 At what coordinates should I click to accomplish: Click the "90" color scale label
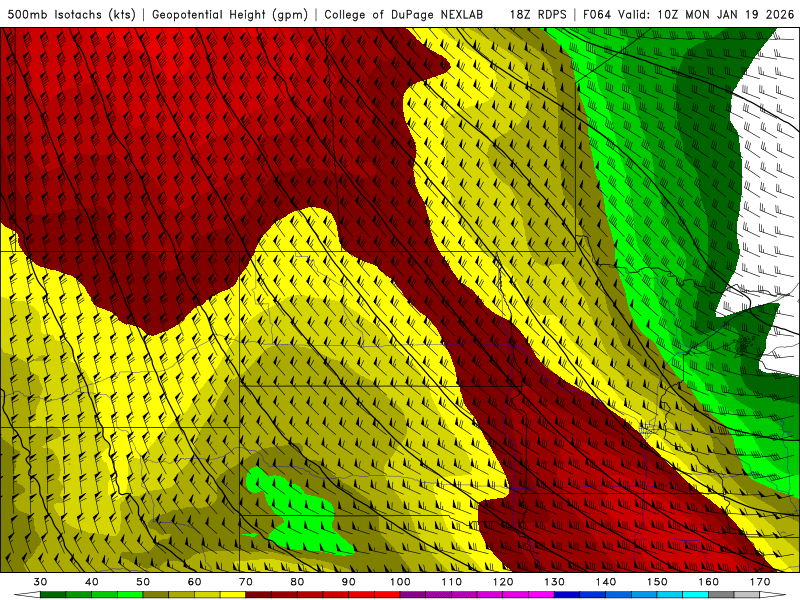pyautogui.click(x=348, y=582)
